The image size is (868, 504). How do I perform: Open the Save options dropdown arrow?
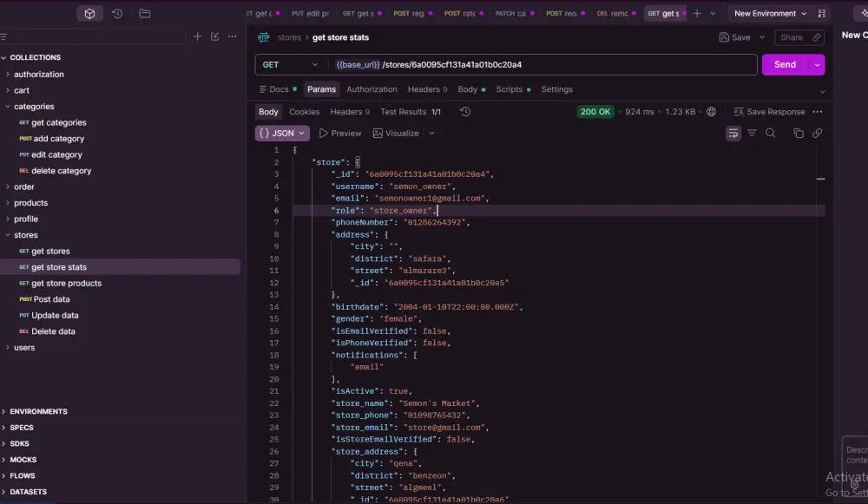[762, 37]
